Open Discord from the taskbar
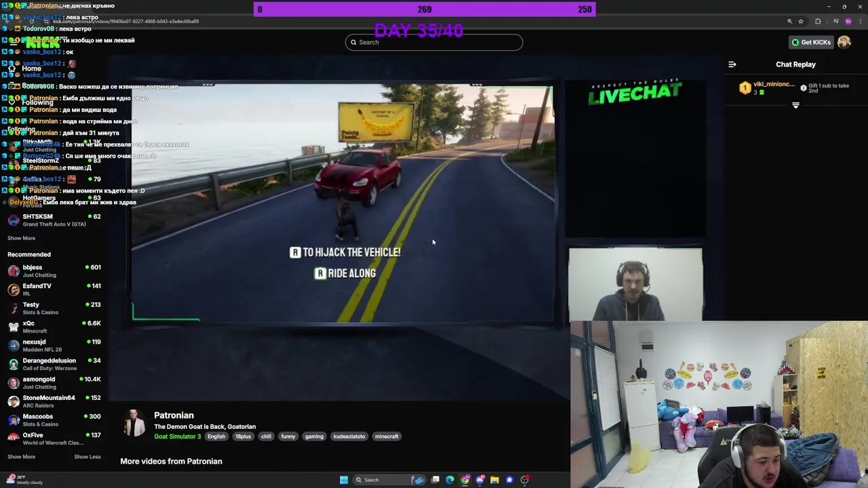The height and width of the screenshot is (488, 868). coord(480,480)
